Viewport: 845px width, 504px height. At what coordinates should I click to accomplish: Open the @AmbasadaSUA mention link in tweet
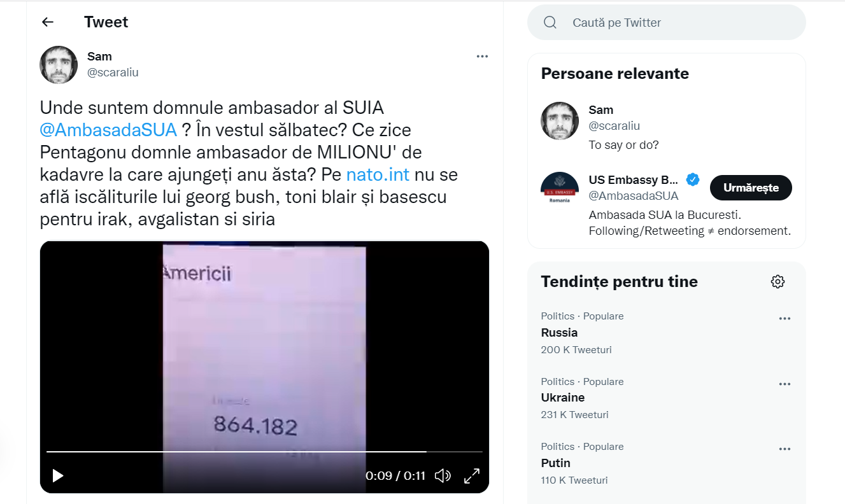point(108,130)
